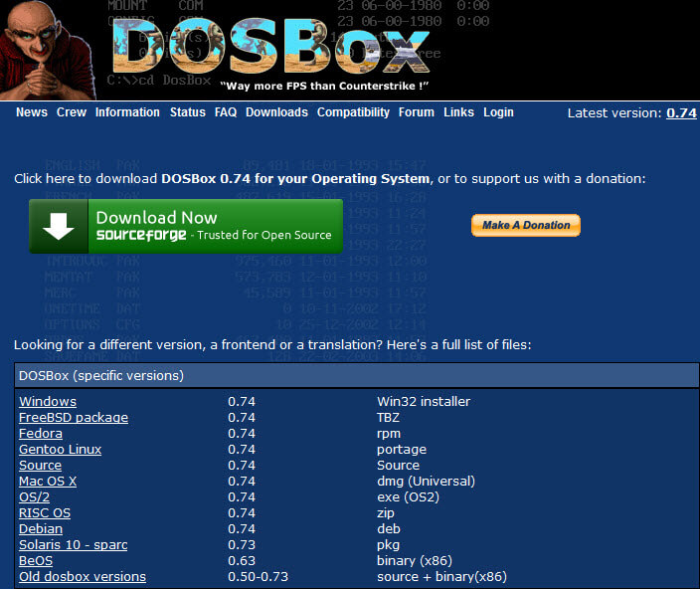Open the FAQ page
700x589 pixels.
tap(226, 112)
